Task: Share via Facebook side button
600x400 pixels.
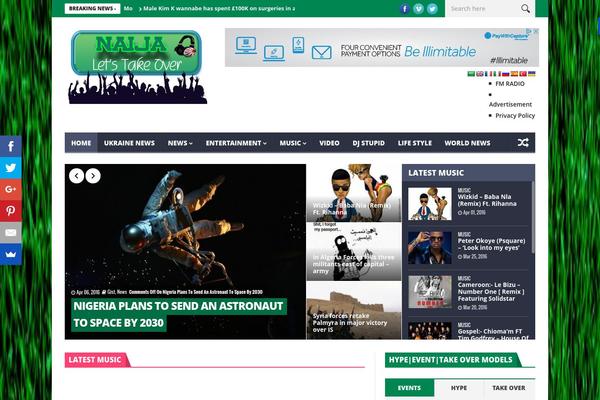Action: point(11,146)
